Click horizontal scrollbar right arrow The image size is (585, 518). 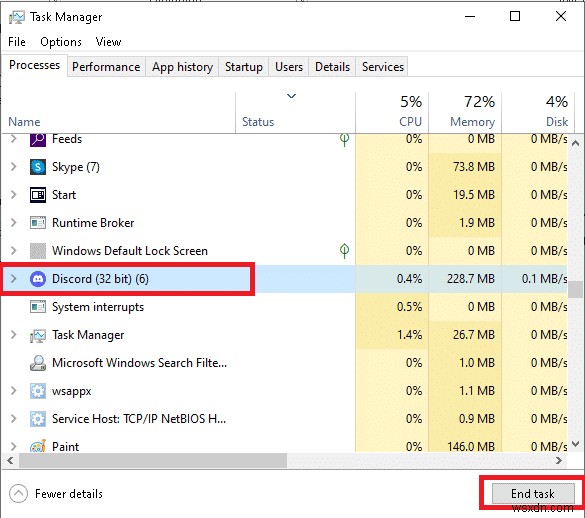tap(559, 461)
